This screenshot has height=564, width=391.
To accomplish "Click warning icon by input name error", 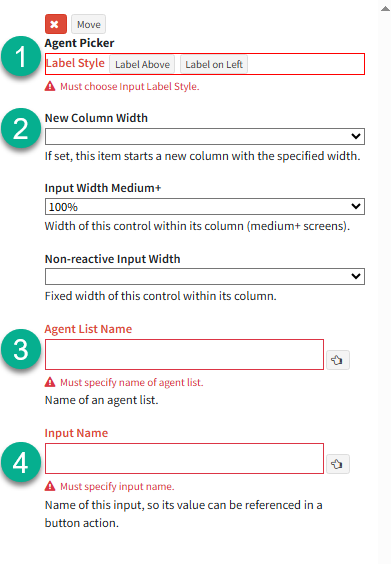I will coord(50,486).
